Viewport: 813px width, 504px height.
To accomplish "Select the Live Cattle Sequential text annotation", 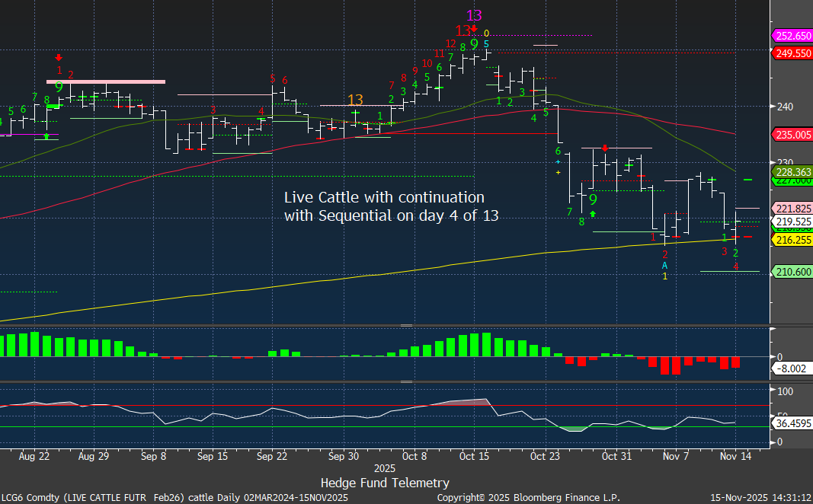I will pyautogui.click(x=391, y=206).
